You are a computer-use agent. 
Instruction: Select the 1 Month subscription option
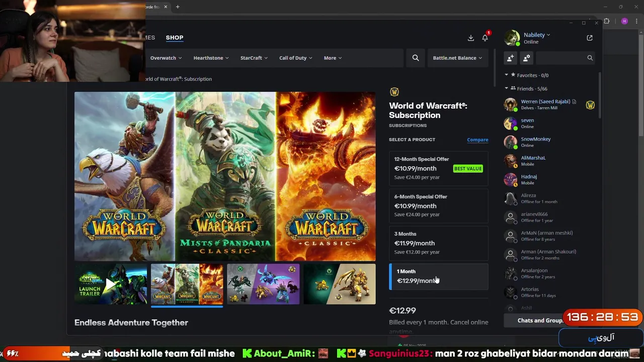pyautogui.click(x=439, y=277)
